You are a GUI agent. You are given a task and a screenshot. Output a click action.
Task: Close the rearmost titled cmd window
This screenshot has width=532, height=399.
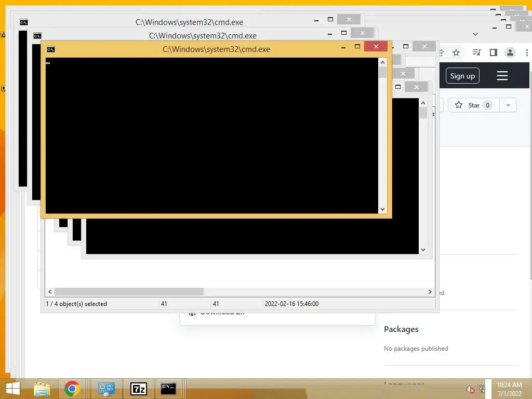pyautogui.click(x=349, y=19)
